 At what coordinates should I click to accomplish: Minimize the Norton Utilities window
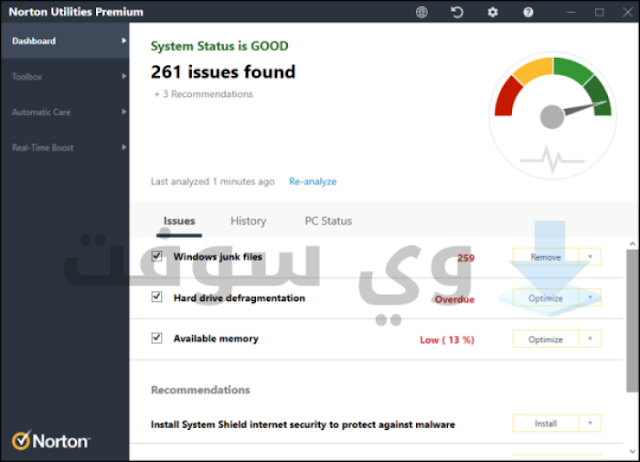(571, 12)
